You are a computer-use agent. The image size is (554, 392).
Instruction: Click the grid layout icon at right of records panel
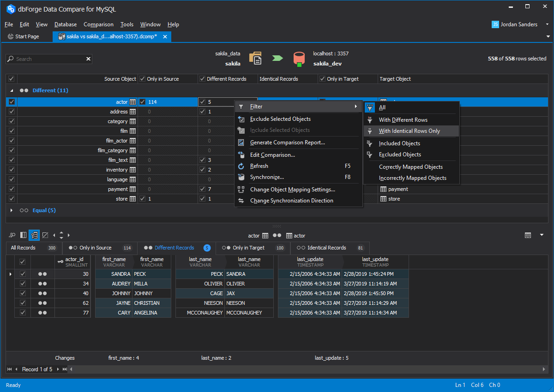528,235
